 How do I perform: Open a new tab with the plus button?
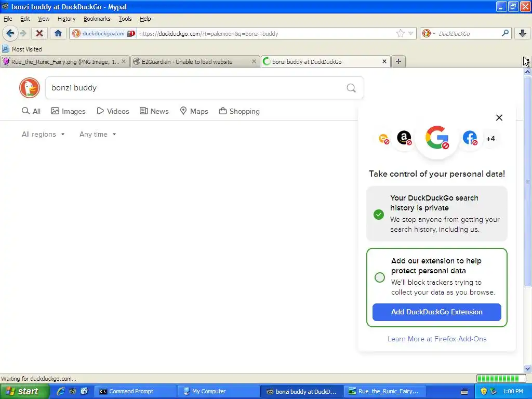(398, 61)
